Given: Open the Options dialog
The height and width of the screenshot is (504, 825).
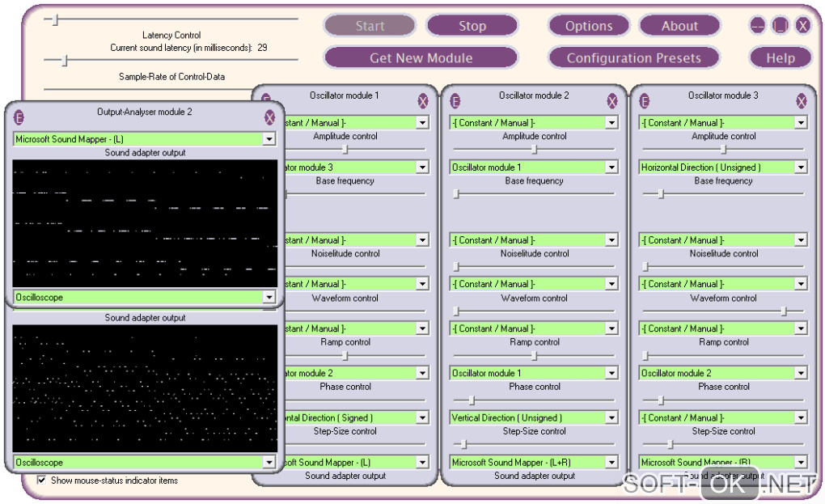Looking at the screenshot, I should [x=589, y=26].
